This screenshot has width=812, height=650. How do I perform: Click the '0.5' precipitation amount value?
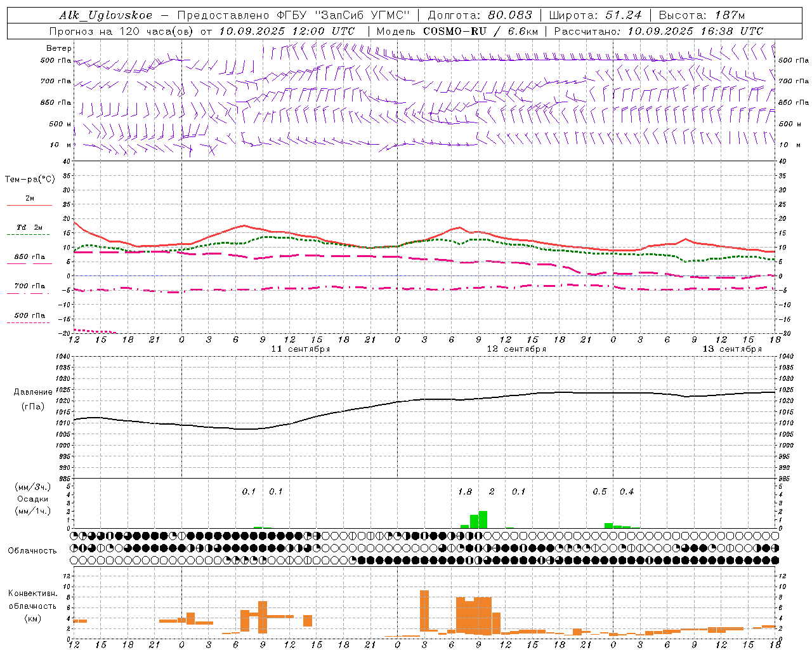point(599,492)
